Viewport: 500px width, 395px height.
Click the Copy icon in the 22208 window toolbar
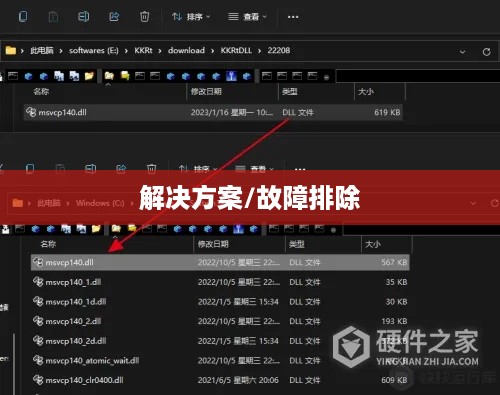(x=23, y=16)
